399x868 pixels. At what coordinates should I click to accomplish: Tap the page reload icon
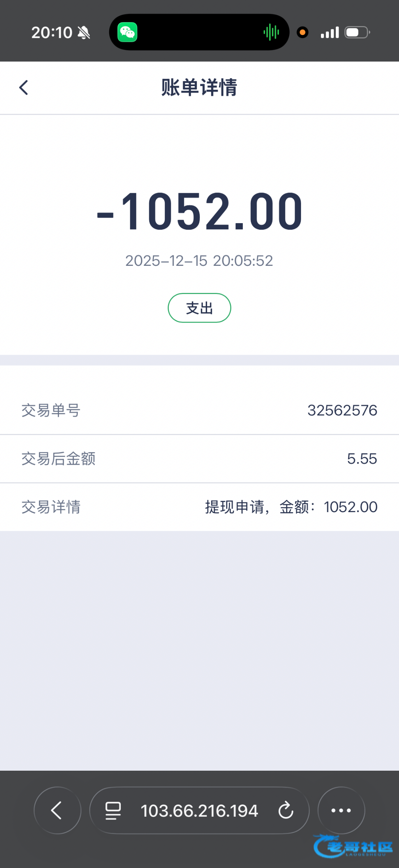tap(286, 810)
